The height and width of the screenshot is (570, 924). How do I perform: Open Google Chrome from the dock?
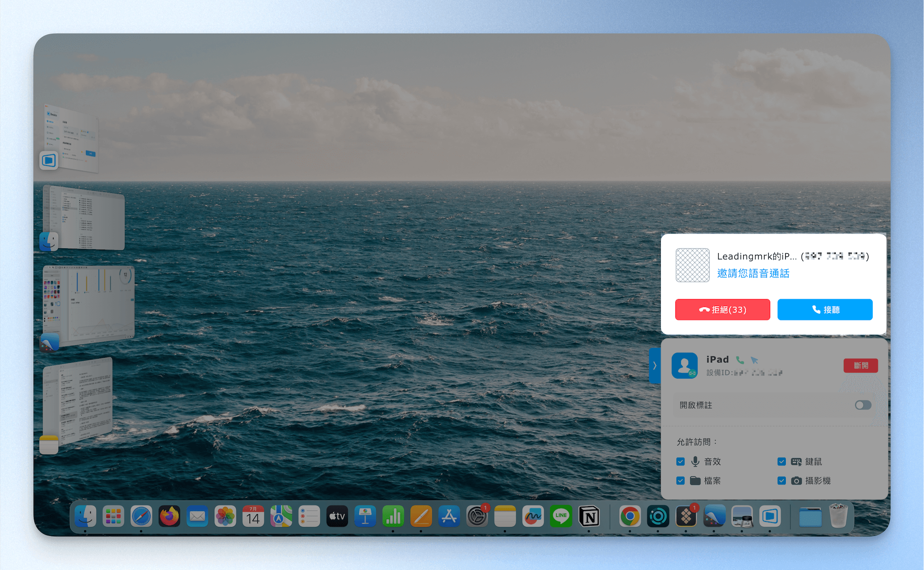[x=630, y=516]
